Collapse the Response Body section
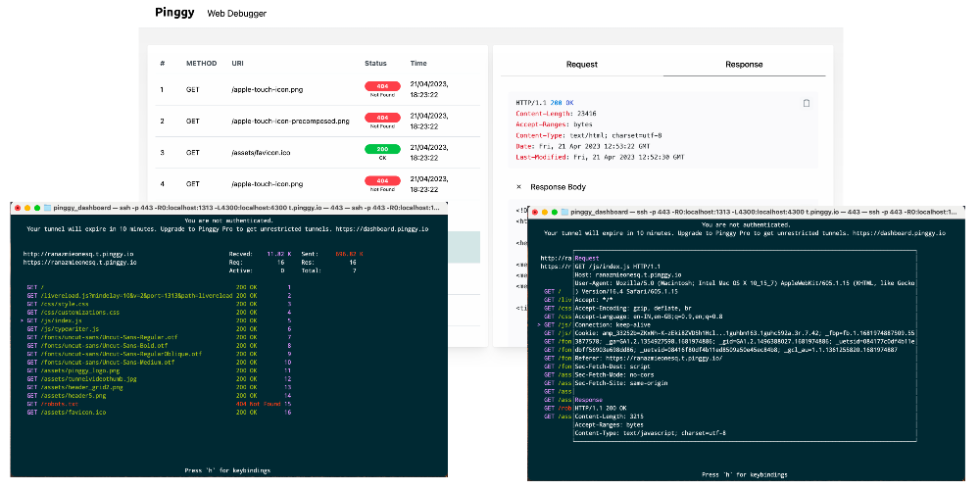This screenshot has width=980, height=490. (x=518, y=187)
